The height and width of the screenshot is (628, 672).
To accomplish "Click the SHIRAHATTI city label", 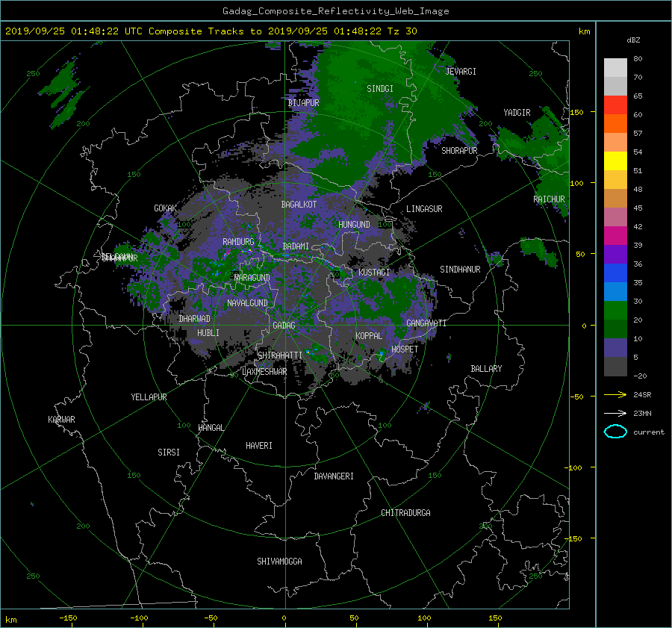I will tap(280, 355).
